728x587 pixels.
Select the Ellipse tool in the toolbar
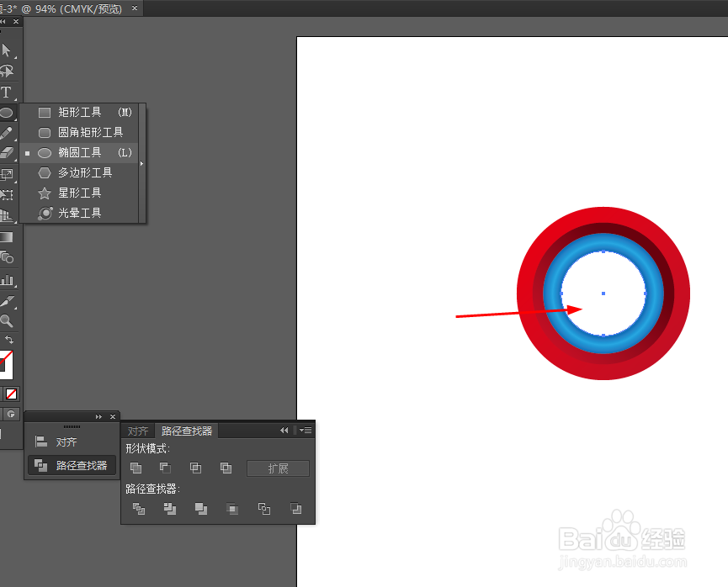tap(6, 113)
